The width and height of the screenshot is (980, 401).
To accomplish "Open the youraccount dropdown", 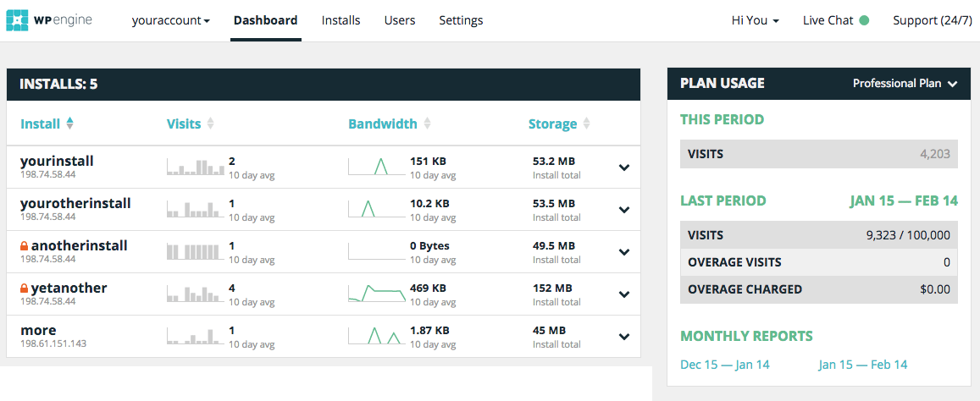I will coord(170,20).
